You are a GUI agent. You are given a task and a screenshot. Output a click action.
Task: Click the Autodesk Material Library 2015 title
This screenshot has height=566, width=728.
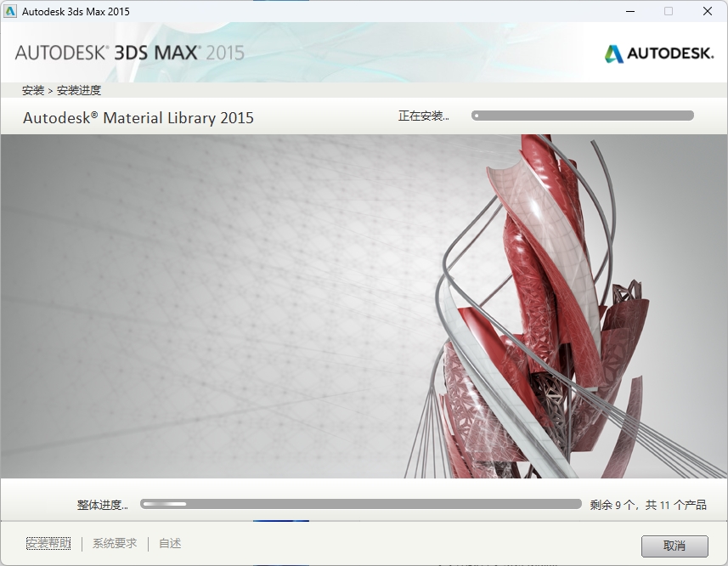pyautogui.click(x=138, y=118)
